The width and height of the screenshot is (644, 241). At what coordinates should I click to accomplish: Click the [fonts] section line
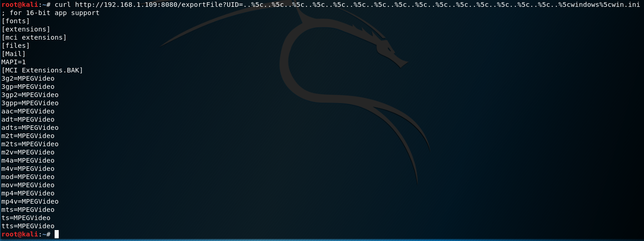[15, 21]
